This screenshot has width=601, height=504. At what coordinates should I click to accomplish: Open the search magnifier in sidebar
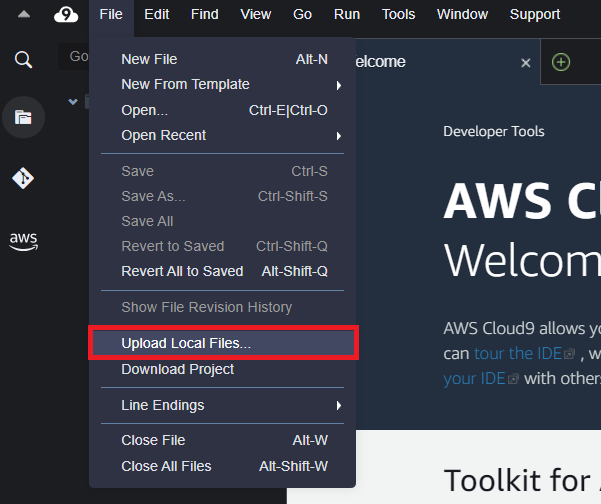pos(23,60)
